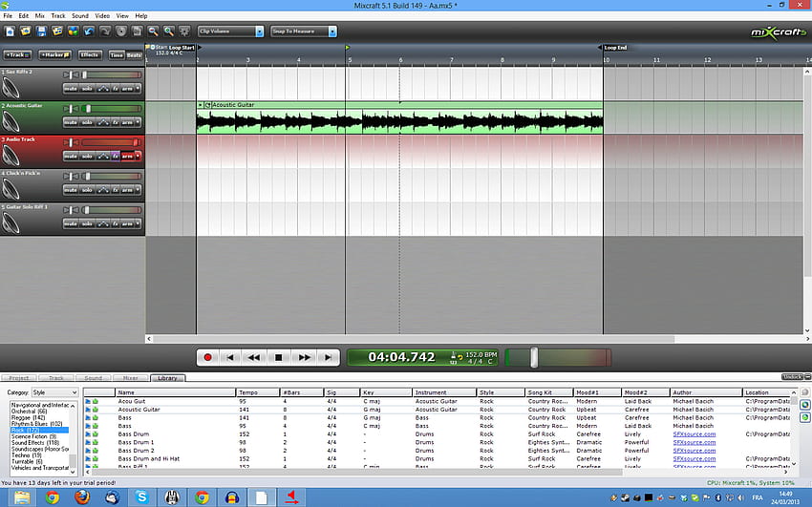The height and width of the screenshot is (507, 812).
Task: Click speaker icon of Audio Track
Action: pos(11,156)
